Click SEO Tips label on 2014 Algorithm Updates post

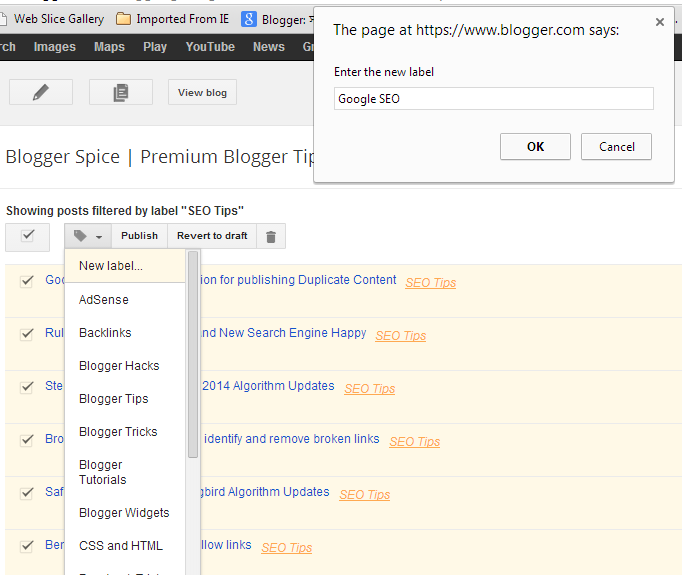click(x=370, y=389)
